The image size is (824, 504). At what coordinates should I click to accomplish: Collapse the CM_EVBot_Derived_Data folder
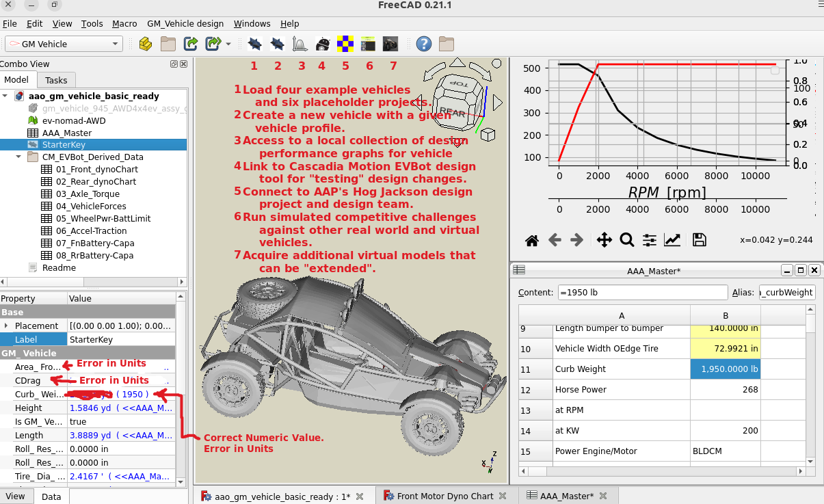19,157
